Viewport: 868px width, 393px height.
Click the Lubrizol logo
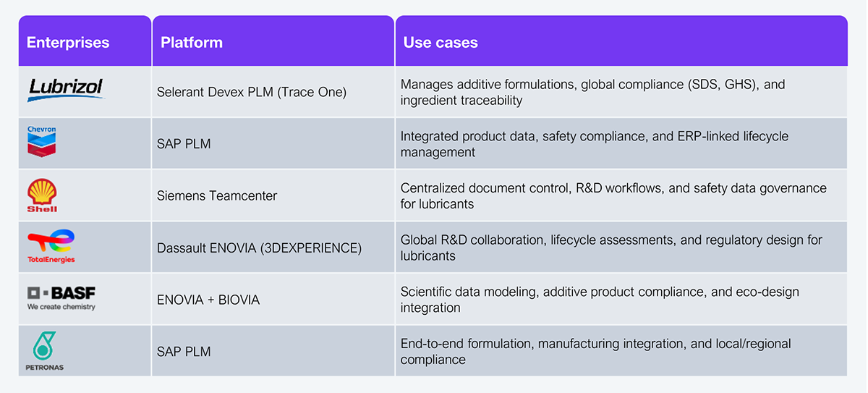[66, 90]
